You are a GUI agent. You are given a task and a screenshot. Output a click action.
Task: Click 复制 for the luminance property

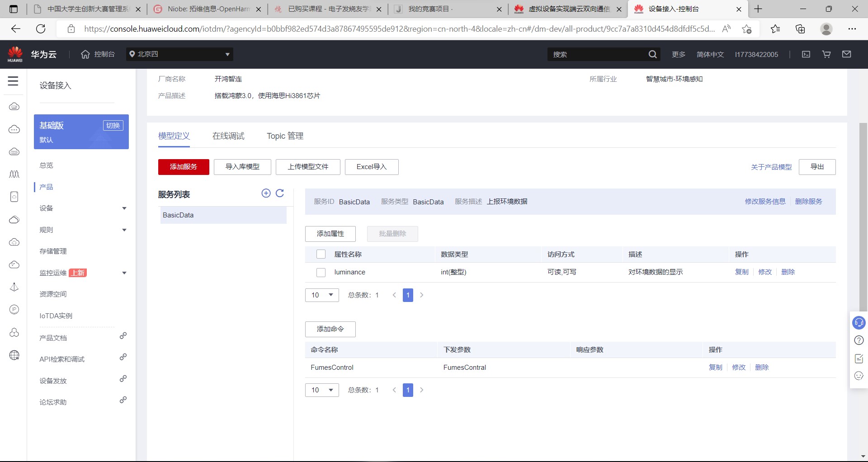(742, 272)
